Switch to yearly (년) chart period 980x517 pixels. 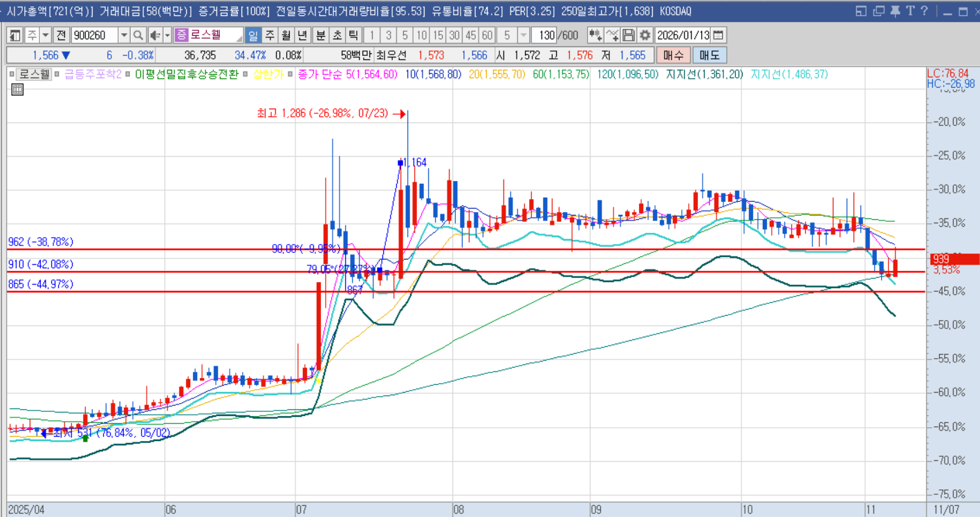pos(302,35)
